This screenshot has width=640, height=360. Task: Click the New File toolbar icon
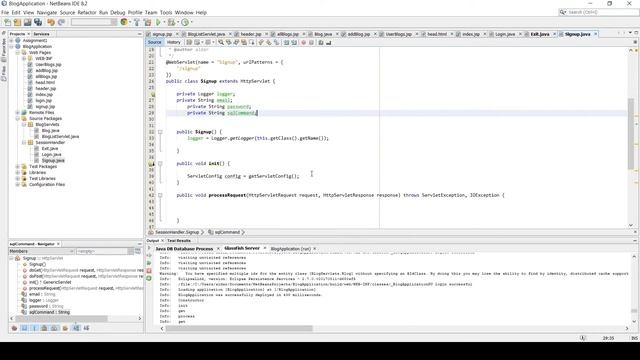click(7, 22)
